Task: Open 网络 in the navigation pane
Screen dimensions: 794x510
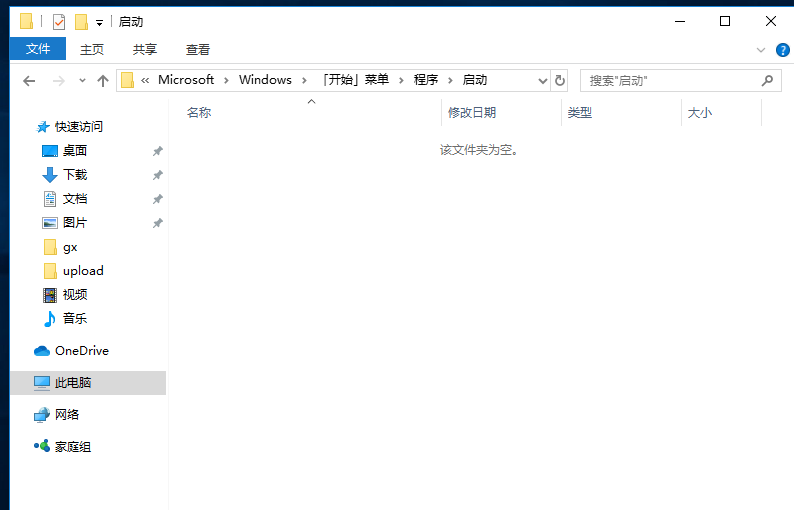Action: click(x=66, y=415)
